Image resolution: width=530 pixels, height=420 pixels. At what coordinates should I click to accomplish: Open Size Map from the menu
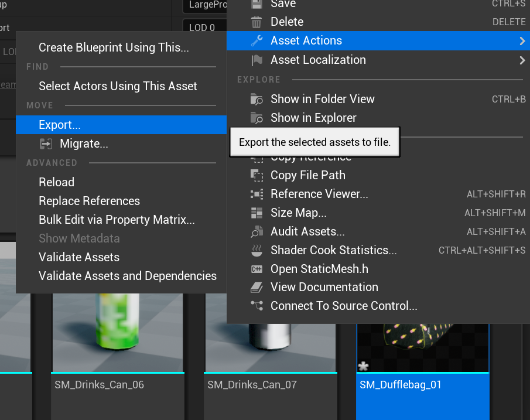378,213
